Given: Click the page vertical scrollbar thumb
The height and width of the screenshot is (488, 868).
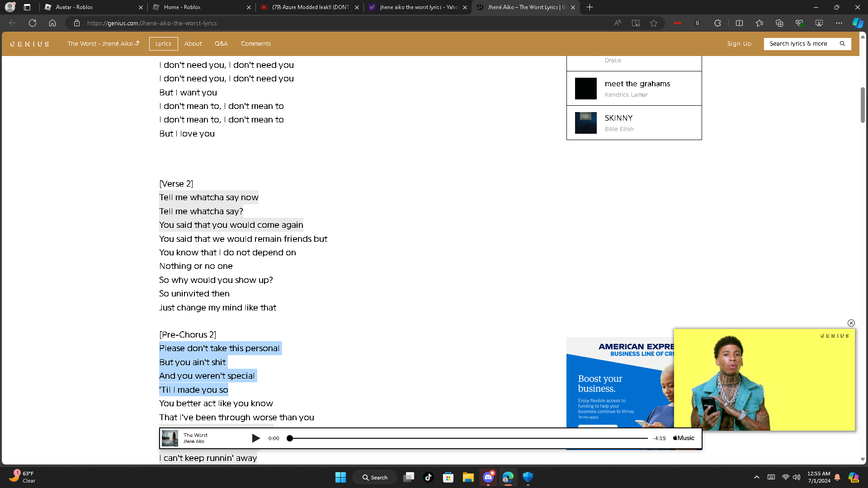Looking at the screenshot, I should pyautogui.click(x=863, y=105).
